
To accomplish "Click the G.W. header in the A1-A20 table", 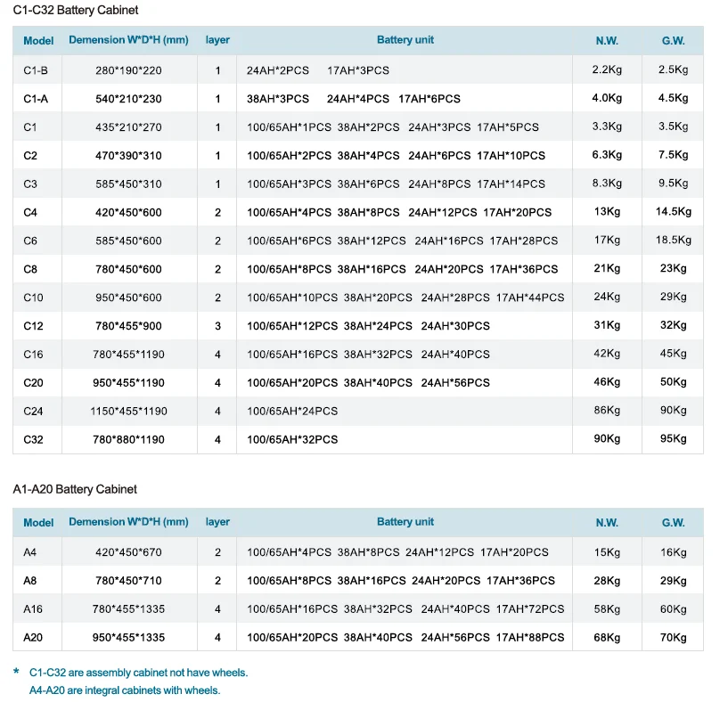I will pos(673,523).
